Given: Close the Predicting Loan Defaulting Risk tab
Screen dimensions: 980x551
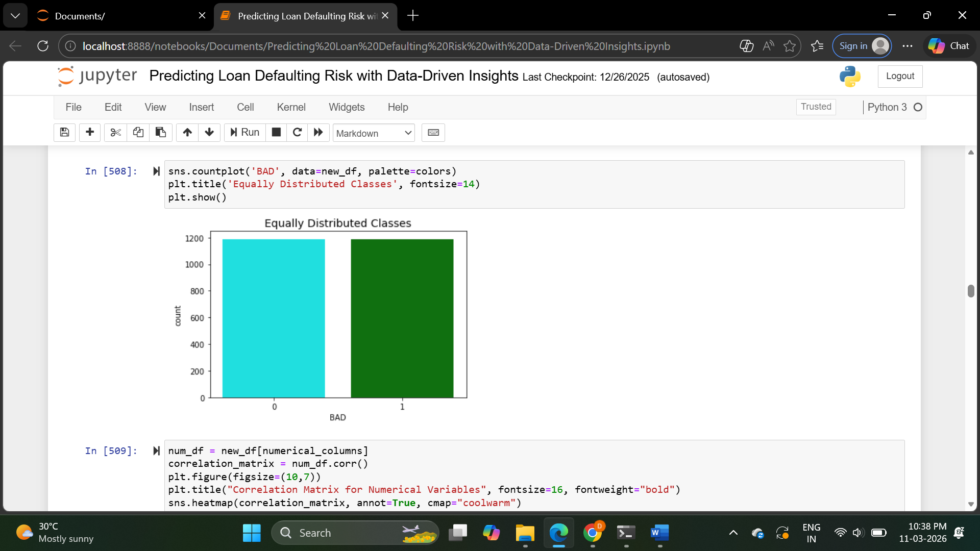Looking at the screenshot, I should click(385, 16).
